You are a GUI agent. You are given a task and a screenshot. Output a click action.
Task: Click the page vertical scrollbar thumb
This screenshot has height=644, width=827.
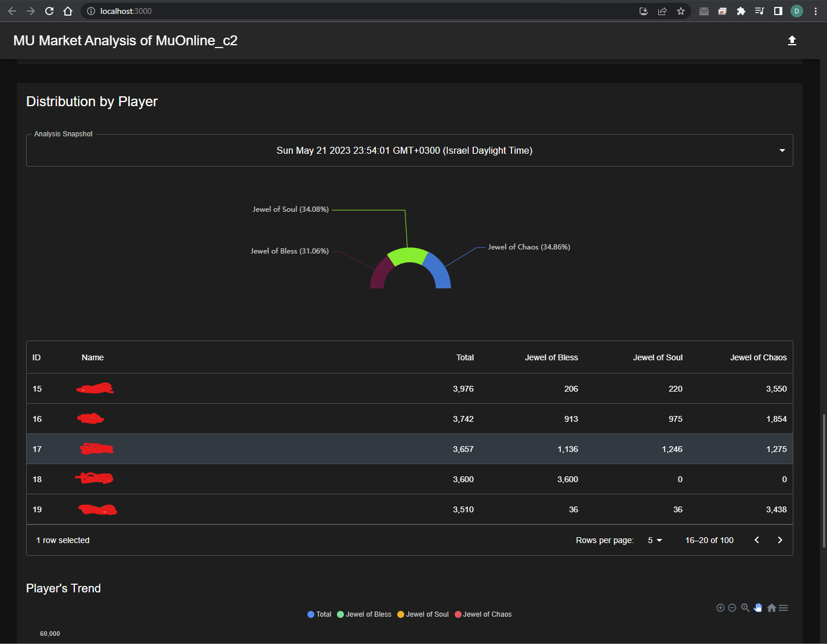(x=824, y=480)
